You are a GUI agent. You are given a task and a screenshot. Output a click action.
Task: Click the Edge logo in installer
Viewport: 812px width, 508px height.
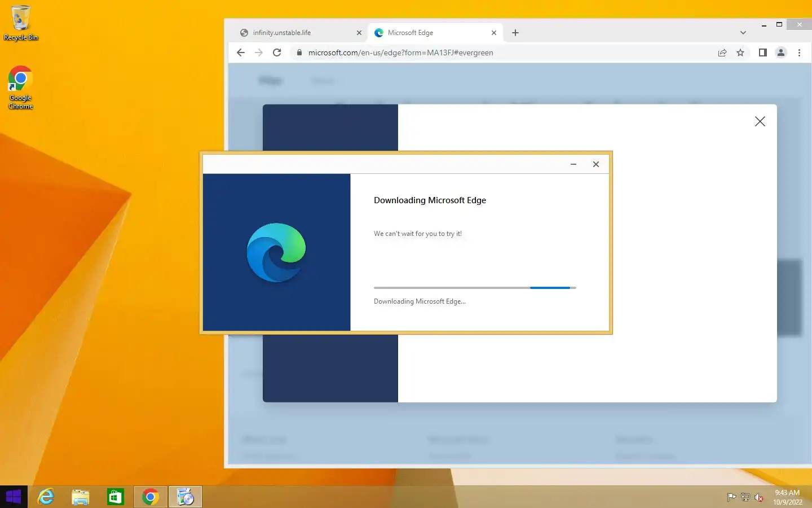pos(276,252)
